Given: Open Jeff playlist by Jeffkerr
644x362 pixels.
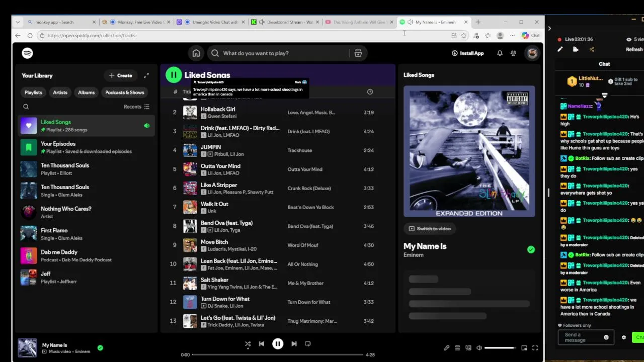Looking at the screenshot, I should [86, 278].
